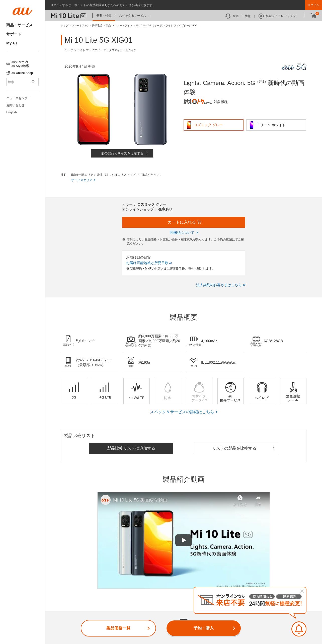Click the front phone image
Image resolution: width=322 pixels, height=644 pixels.
(x=94, y=109)
